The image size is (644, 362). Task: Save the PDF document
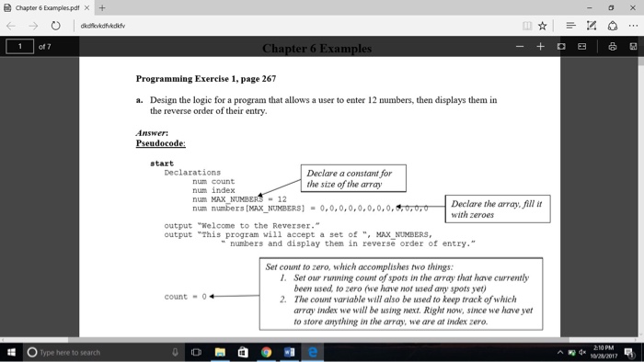(633, 46)
